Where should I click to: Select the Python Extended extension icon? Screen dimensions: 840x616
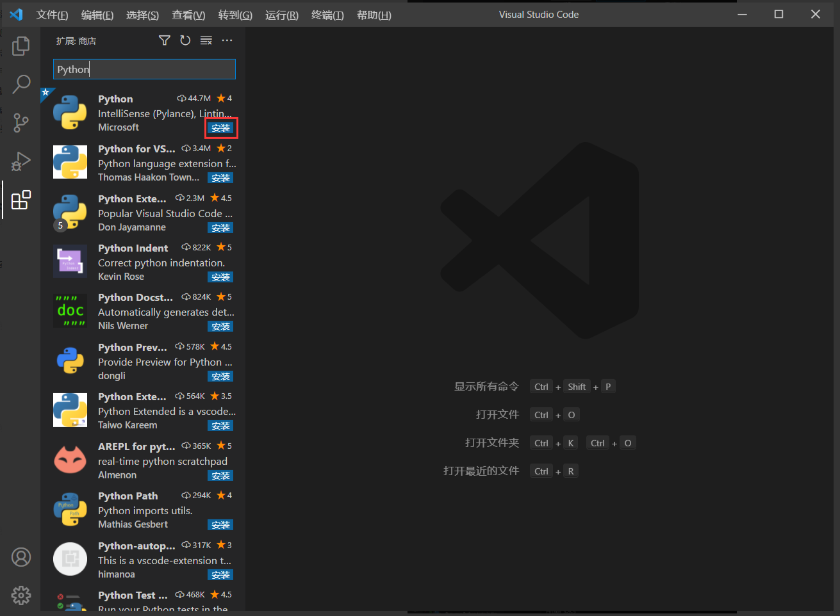[70, 410]
